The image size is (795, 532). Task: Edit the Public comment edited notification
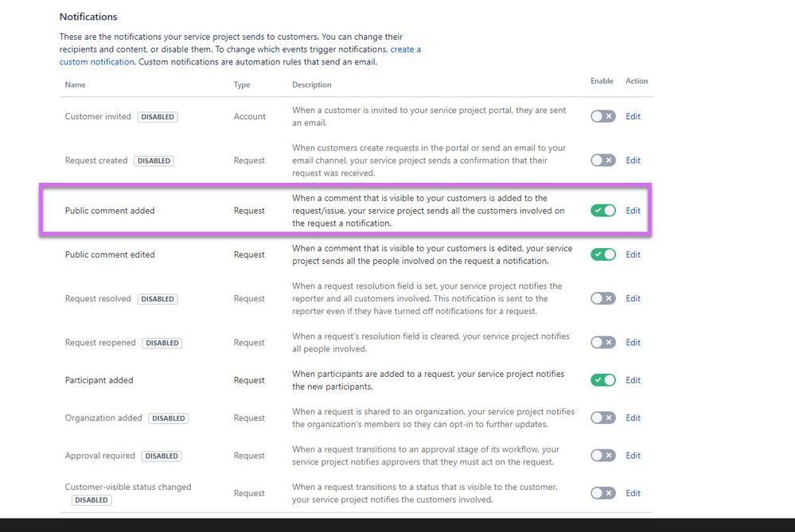(633, 254)
